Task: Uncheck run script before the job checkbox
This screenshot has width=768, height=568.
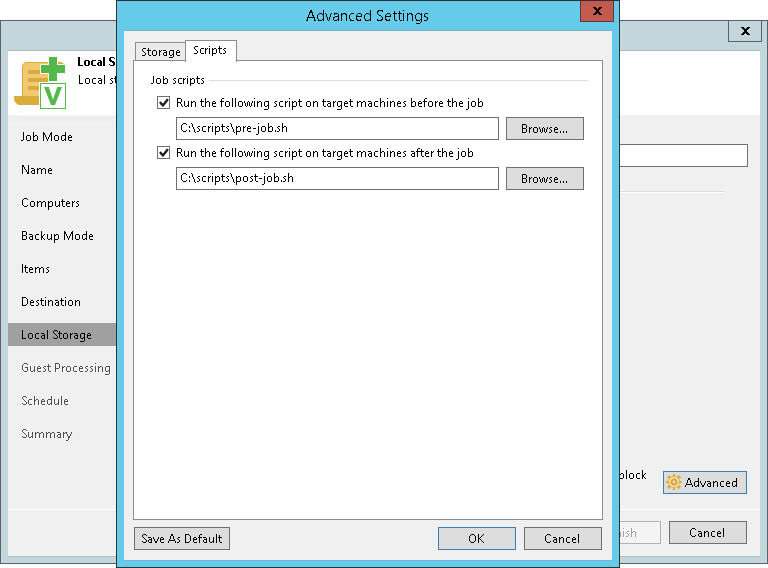Action: [164, 103]
